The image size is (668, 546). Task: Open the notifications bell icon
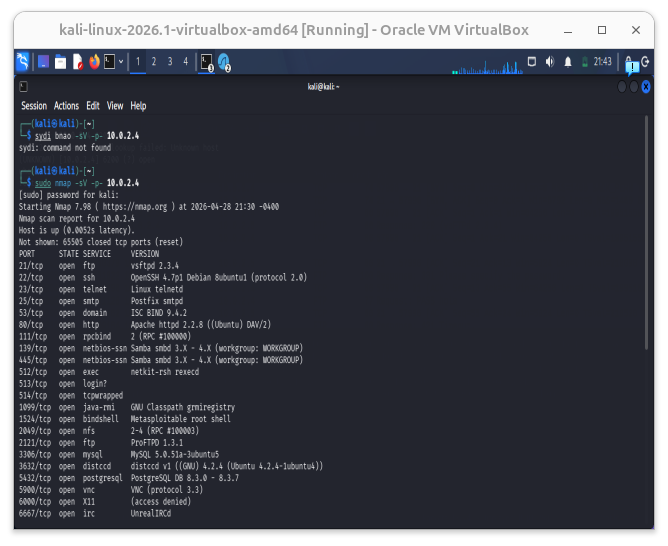pyautogui.click(x=567, y=62)
